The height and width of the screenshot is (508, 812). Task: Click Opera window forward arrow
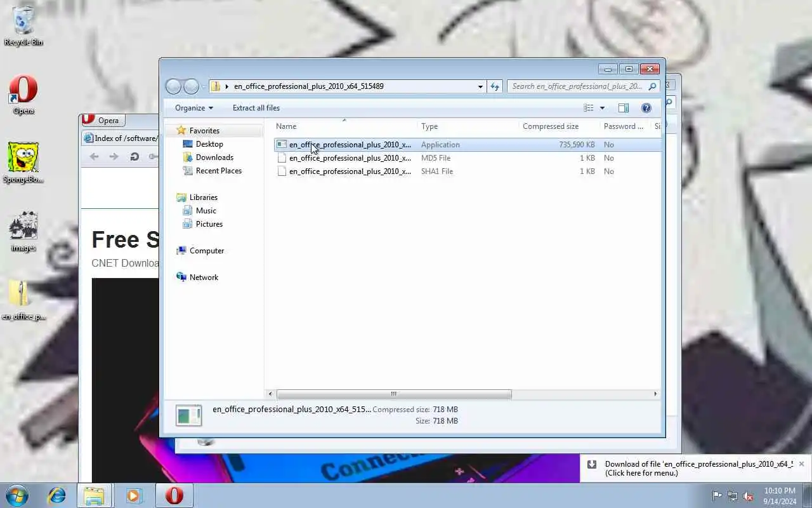(114, 157)
